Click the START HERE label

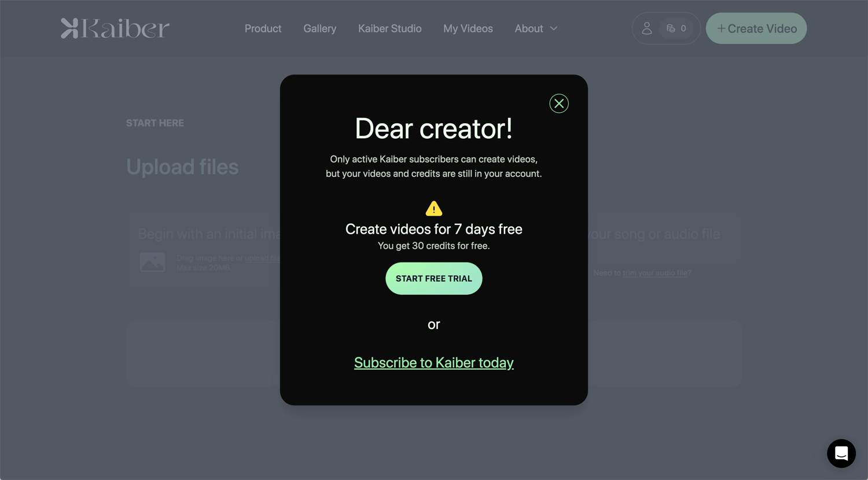tap(155, 123)
